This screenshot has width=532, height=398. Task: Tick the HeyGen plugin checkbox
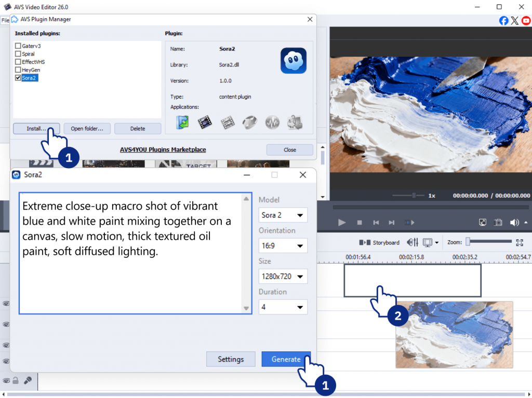[18, 70]
